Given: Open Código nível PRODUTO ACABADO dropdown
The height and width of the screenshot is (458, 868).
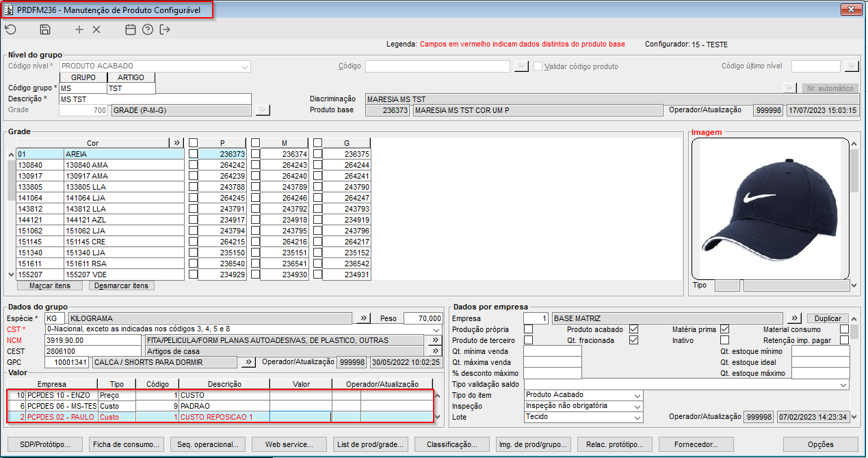Looking at the screenshot, I should click(244, 66).
